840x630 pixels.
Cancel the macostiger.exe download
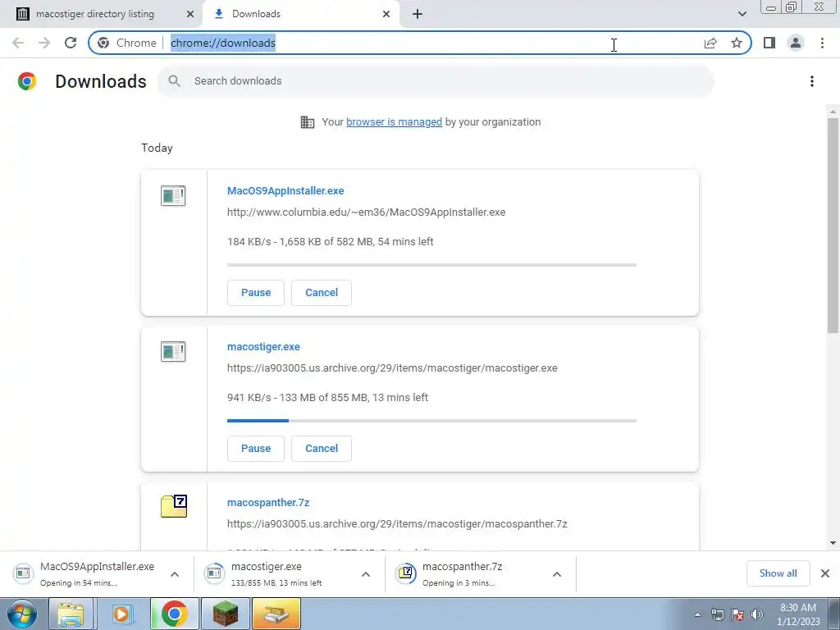pos(322,449)
